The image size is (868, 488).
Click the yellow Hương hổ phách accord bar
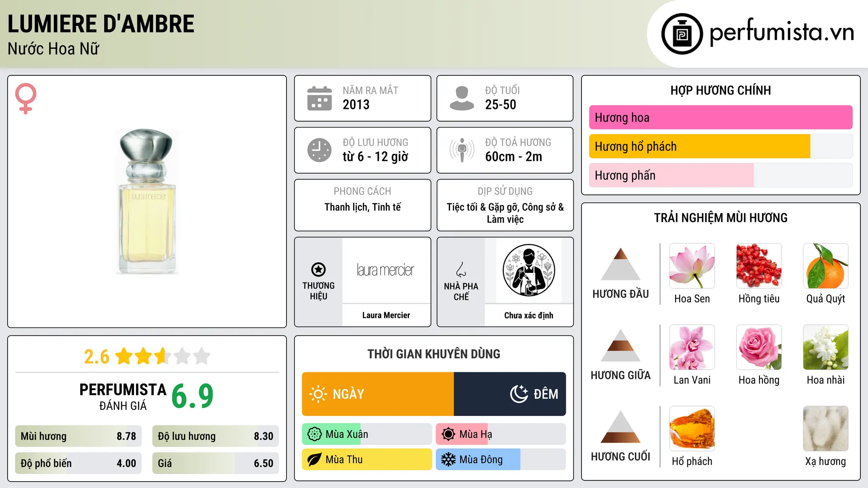coord(700,146)
